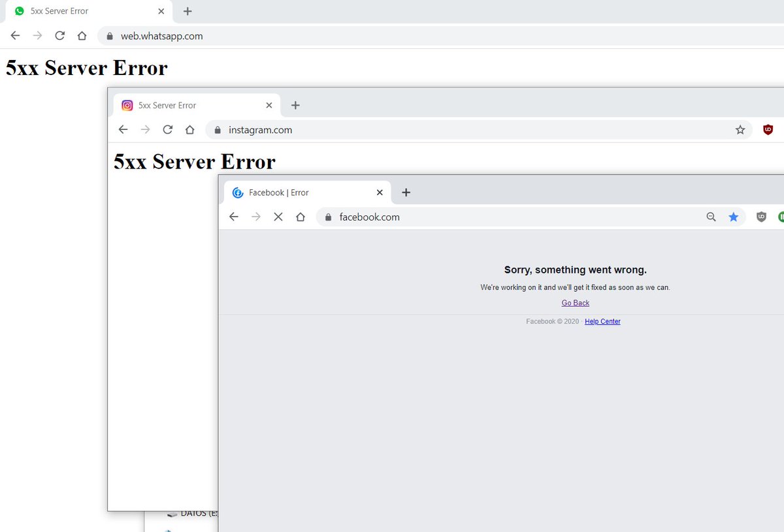Click the lock icon beside web.whatsapp.com

(110, 37)
